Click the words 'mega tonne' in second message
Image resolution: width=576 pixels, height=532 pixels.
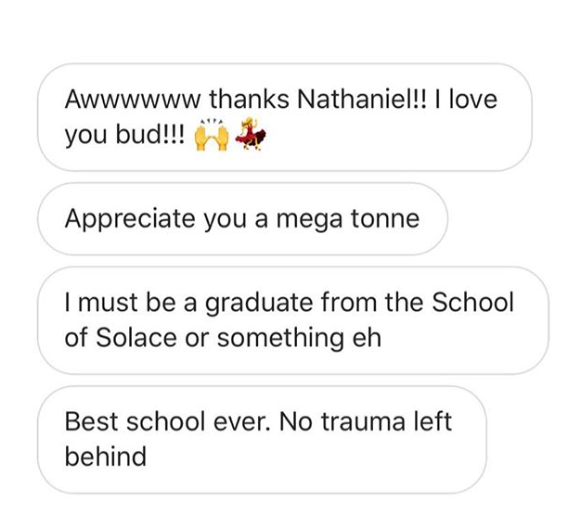point(348,219)
